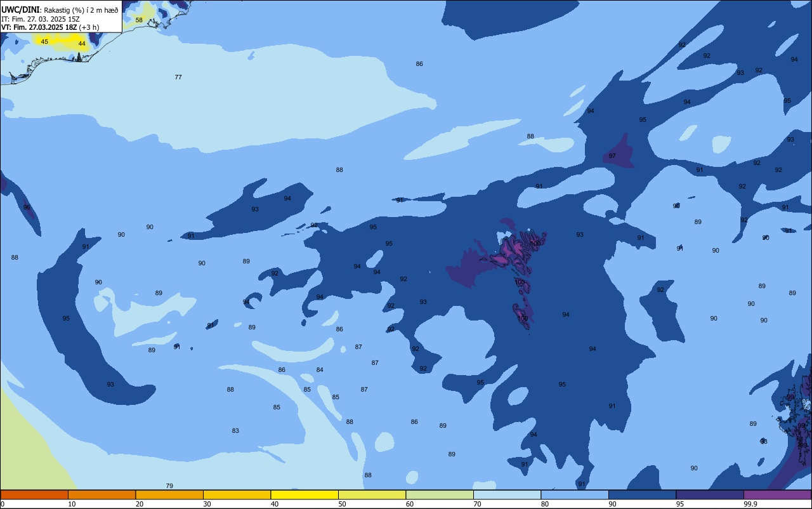Click the light blue 70–80 legend segment
Viewport: 812px width, 509px height.
pyautogui.click(x=507, y=494)
